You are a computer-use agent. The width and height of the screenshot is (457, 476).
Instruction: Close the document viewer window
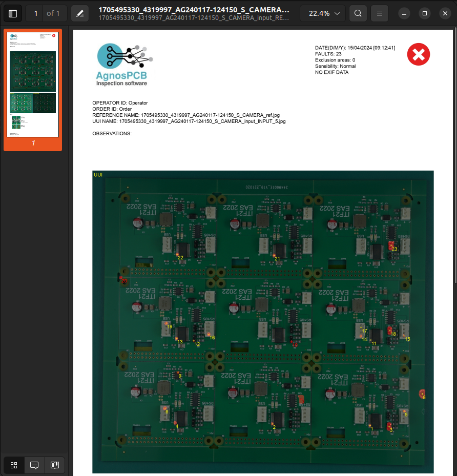[444, 13]
